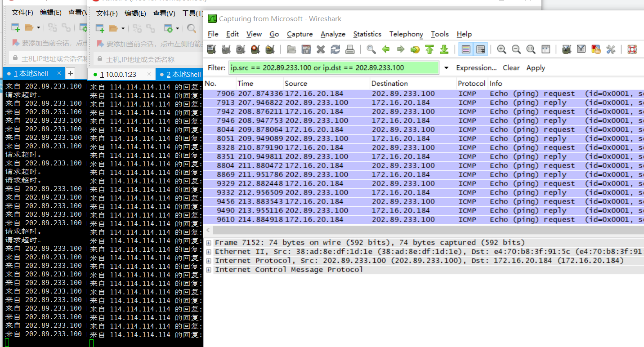Open a capture file via folder icon
644x347 pixels.
point(291,49)
